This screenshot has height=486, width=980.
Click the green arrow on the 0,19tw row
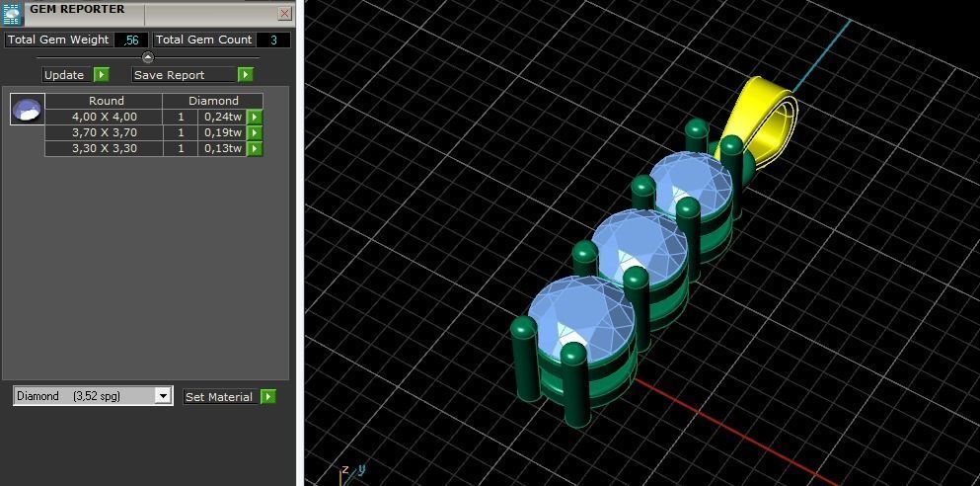(x=255, y=132)
